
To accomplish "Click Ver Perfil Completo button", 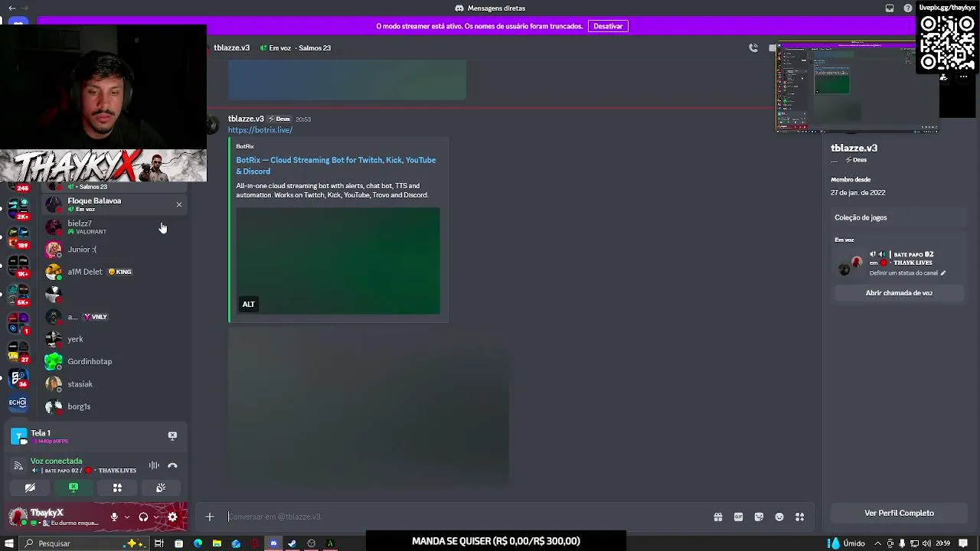I will click(899, 514).
